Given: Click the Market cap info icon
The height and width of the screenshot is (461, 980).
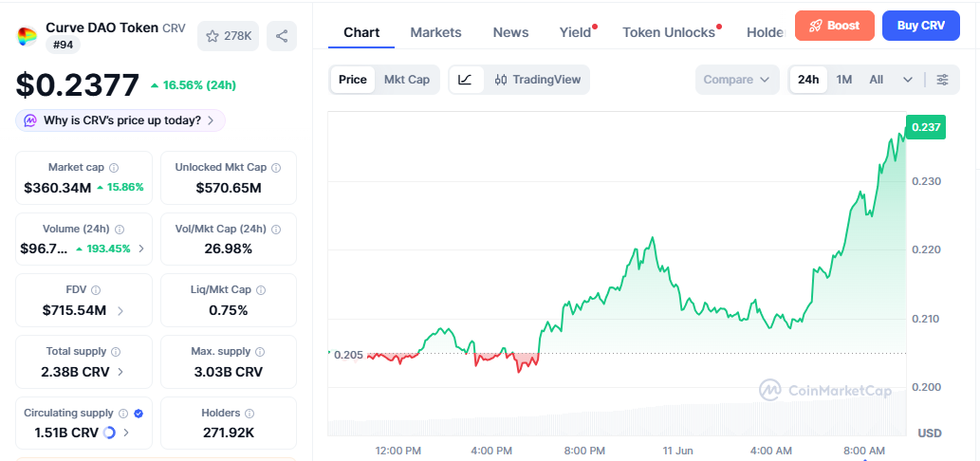Looking at the screenshot, I should tap(114, 167).
